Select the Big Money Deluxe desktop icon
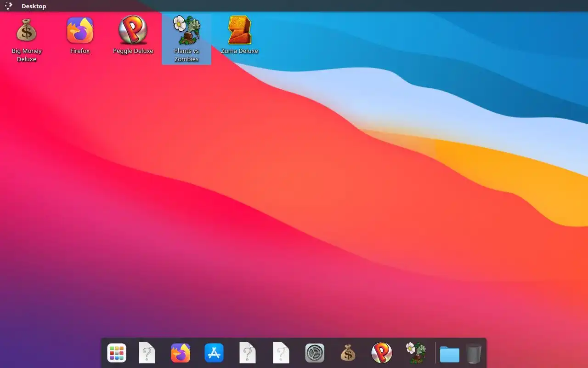The image size is (588, 368). tap(27, 40)
